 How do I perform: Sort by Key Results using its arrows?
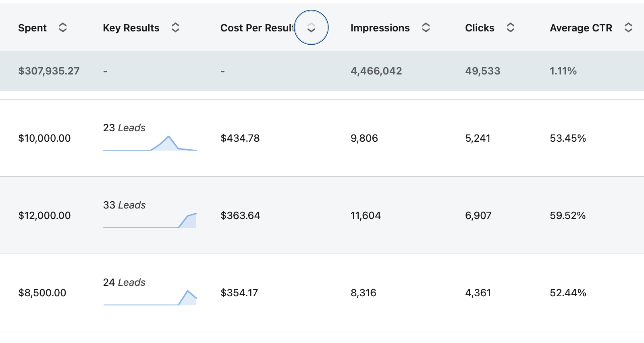[175, 28]
